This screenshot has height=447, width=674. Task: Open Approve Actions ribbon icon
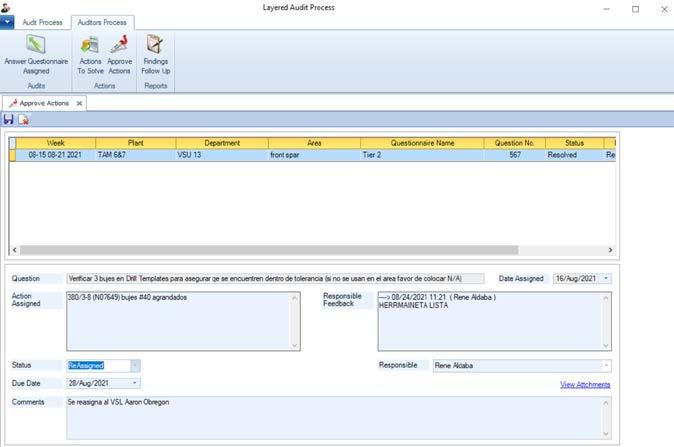119,55
